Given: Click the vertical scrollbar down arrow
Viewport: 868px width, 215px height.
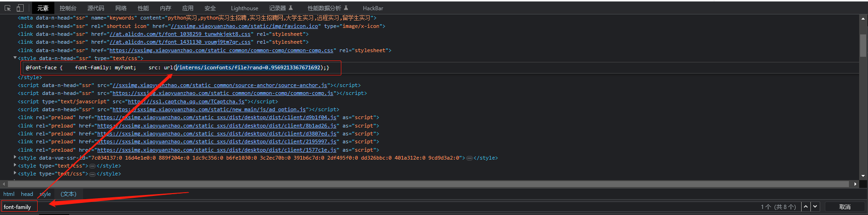Looking at the screenshot, I should point(863,176).
